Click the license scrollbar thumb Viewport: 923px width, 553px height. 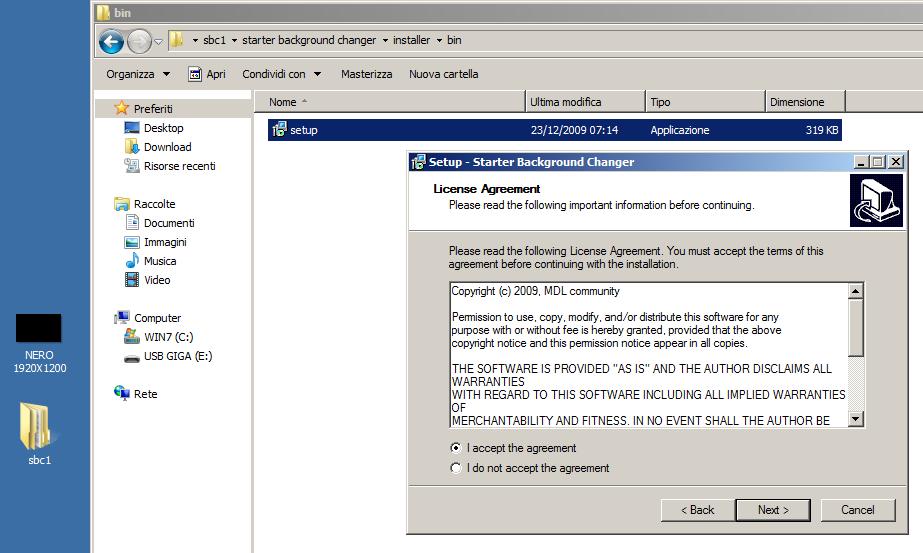(x=855, y=327)
